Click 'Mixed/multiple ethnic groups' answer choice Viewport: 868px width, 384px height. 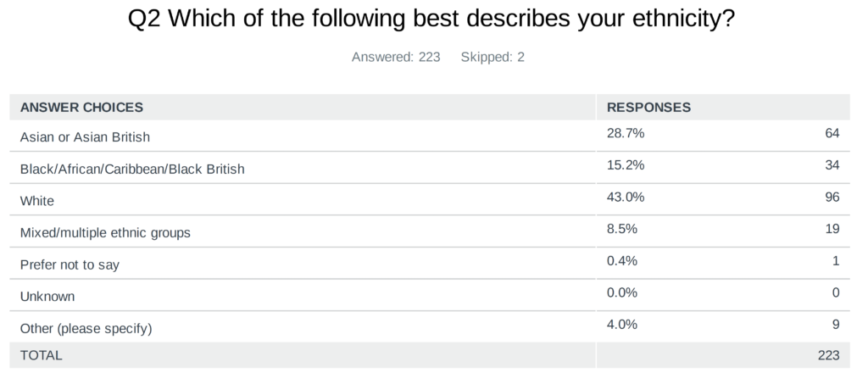(105, 232)
